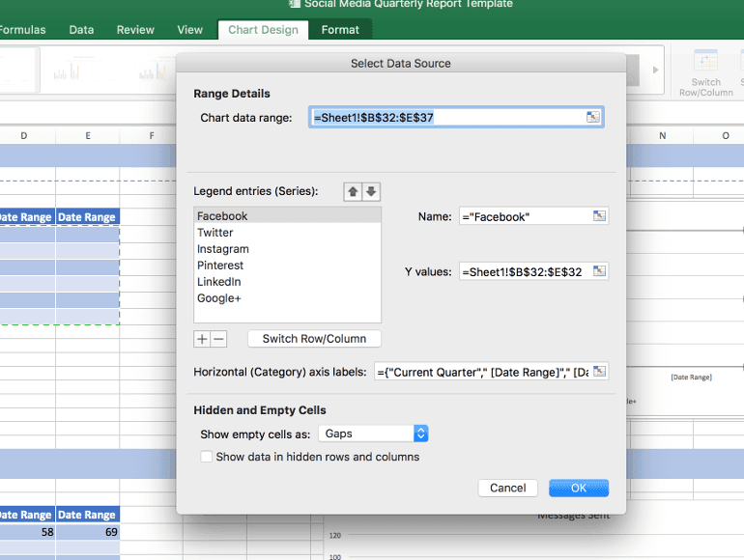Select Pinterest in legend entries list
Viewport: 744px width, 560px height.
pyautogui.click(x=287, y=266)
